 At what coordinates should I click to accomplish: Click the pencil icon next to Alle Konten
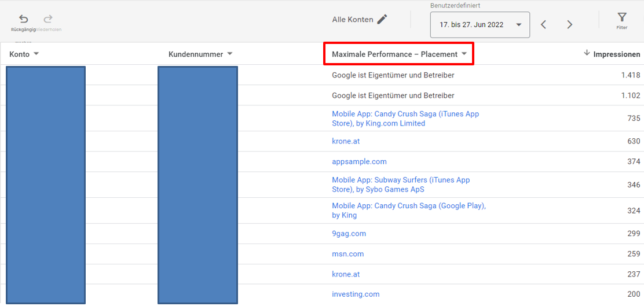click(x=382, y=19)
